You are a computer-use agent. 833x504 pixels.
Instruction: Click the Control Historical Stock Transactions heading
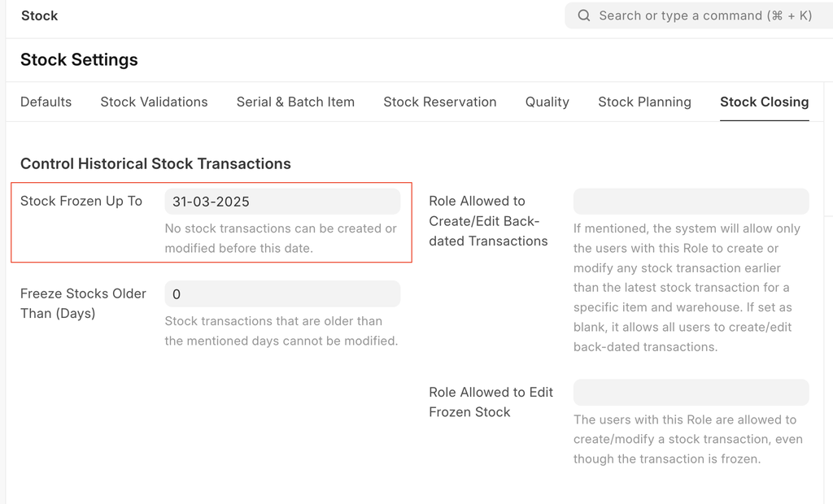coord(155,163)
